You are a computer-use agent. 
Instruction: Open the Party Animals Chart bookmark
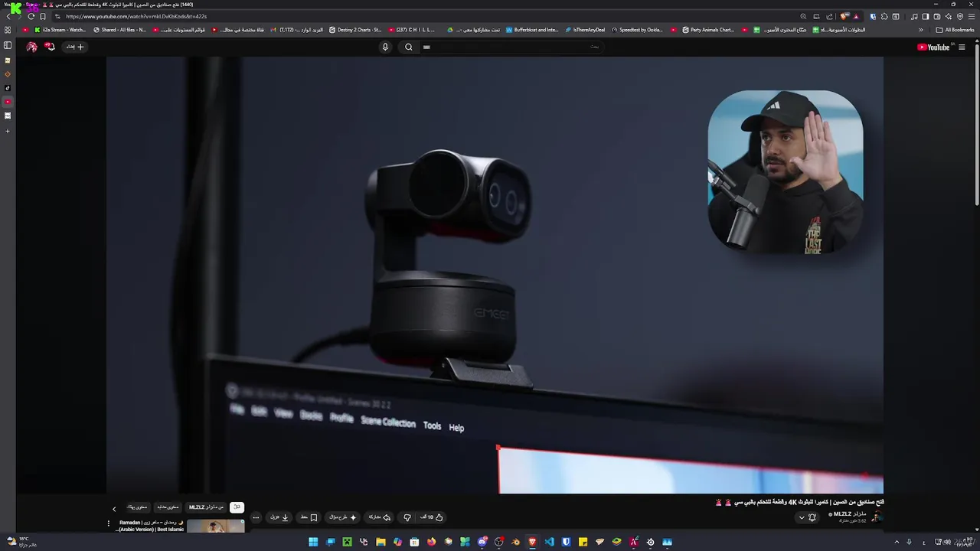point(708,30)
